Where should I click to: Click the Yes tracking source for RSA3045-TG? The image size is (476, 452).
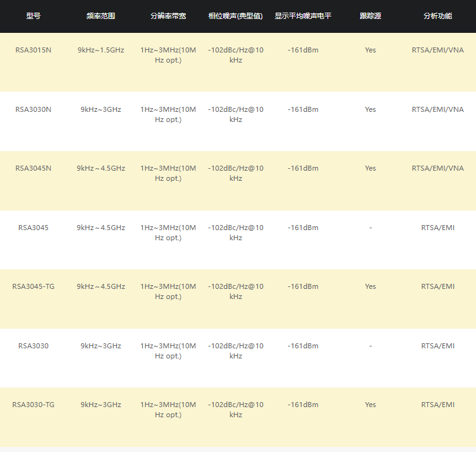[370, 286]
